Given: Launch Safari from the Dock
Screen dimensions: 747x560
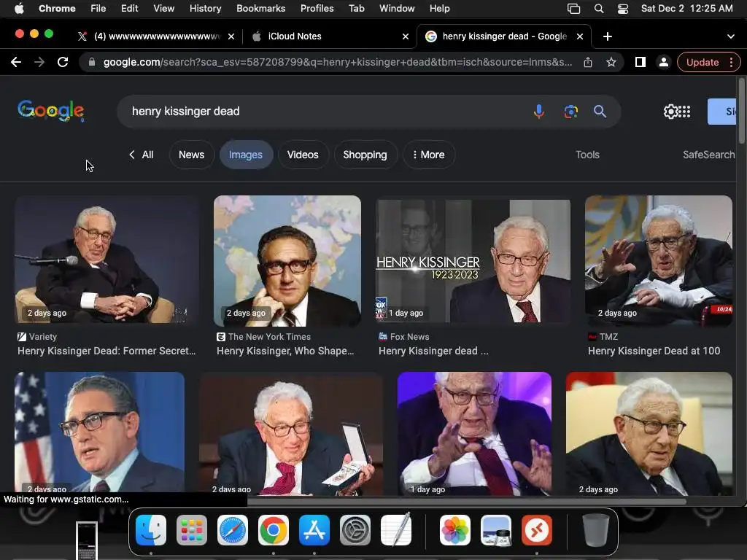Looking at the screenshot, I should point(233,530).
